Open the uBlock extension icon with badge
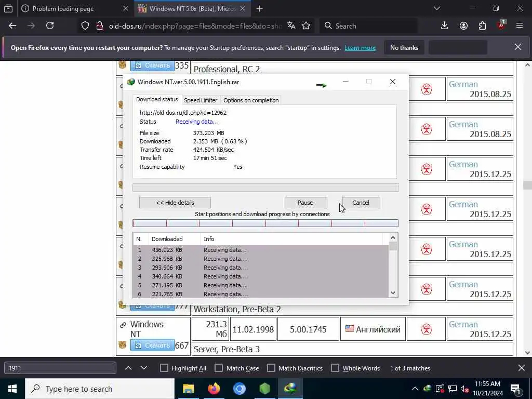532x399 pixels. click(501, 25)
